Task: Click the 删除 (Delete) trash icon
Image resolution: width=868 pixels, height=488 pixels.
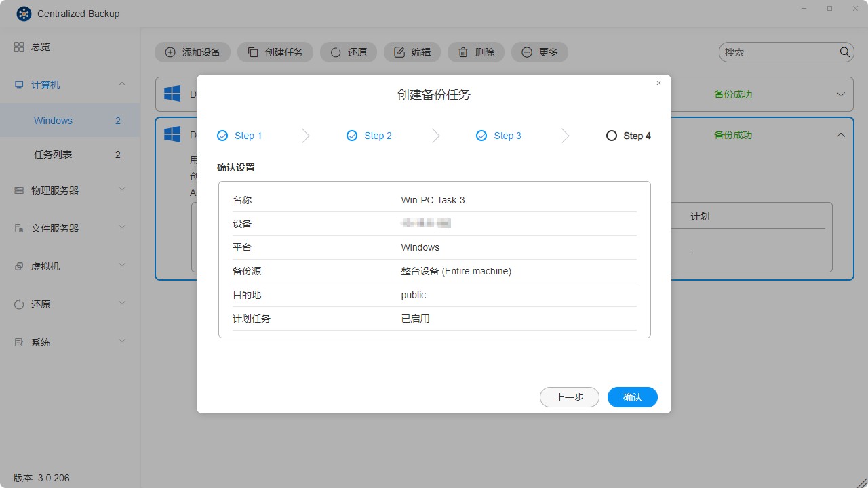Action: (x=463, y=52)
